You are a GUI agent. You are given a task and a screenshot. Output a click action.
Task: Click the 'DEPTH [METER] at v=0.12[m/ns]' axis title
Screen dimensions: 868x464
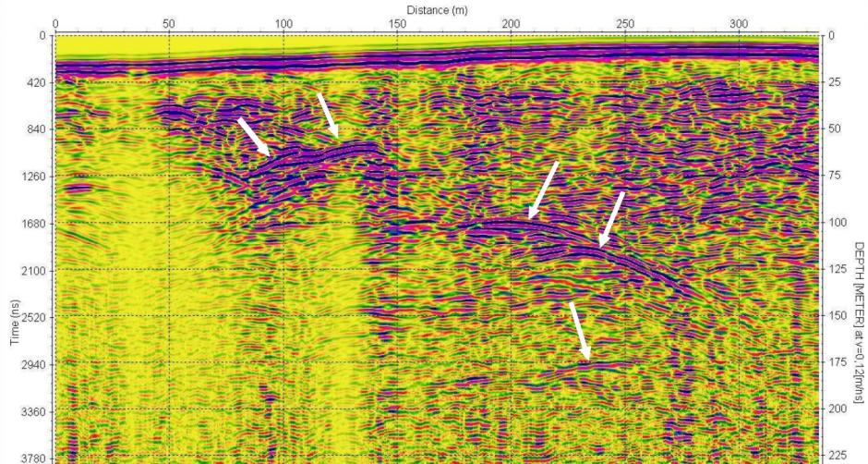[x=859, y=323]
